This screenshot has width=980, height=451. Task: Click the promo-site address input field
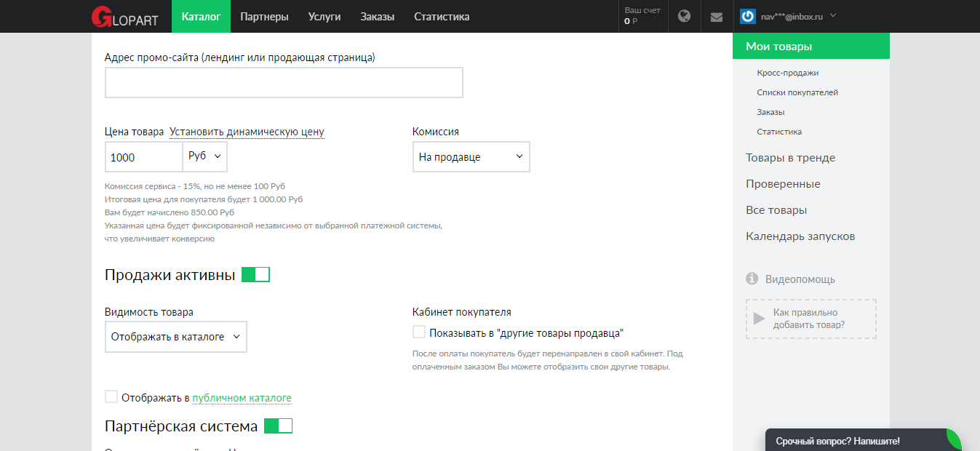(284, 82)
